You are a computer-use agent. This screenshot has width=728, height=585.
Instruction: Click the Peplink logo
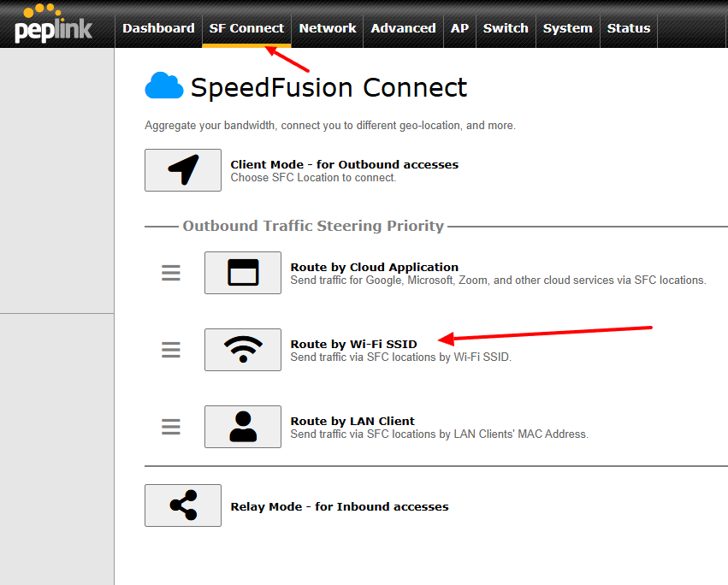(53, 24)
